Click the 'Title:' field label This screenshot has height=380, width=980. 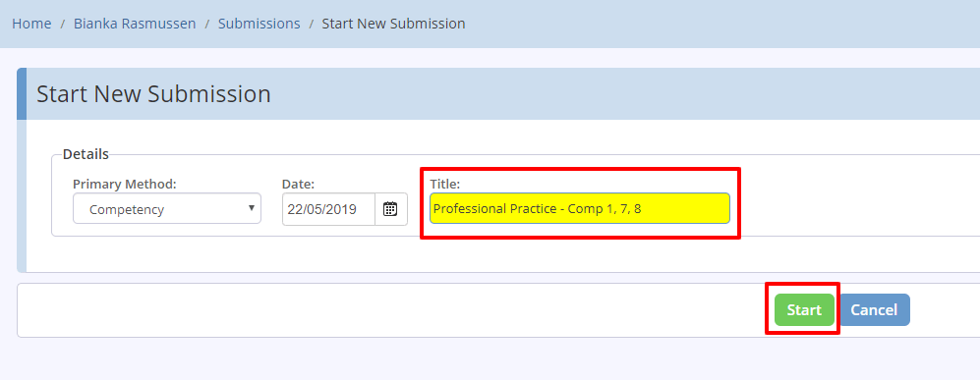tap(443, 184)
